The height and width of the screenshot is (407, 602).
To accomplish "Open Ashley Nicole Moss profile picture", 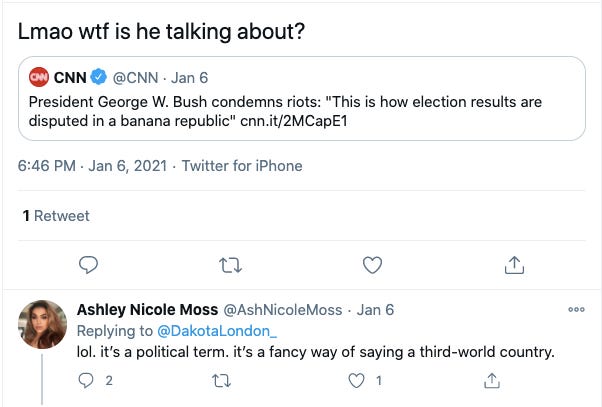I will pos(44,326).
